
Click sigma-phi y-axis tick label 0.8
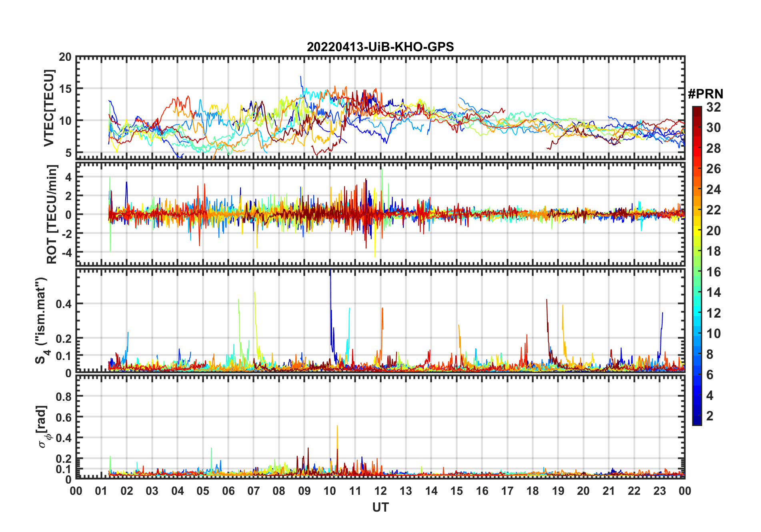64,396
